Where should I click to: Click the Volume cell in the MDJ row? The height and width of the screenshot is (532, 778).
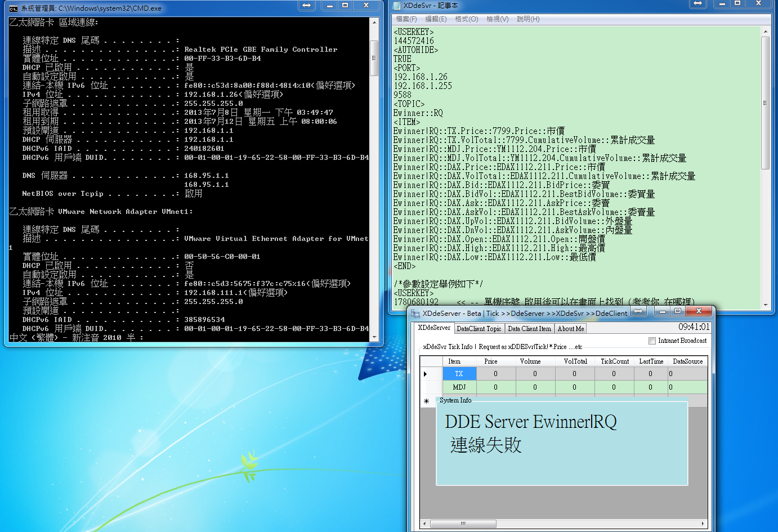click(x=535, y=387)
